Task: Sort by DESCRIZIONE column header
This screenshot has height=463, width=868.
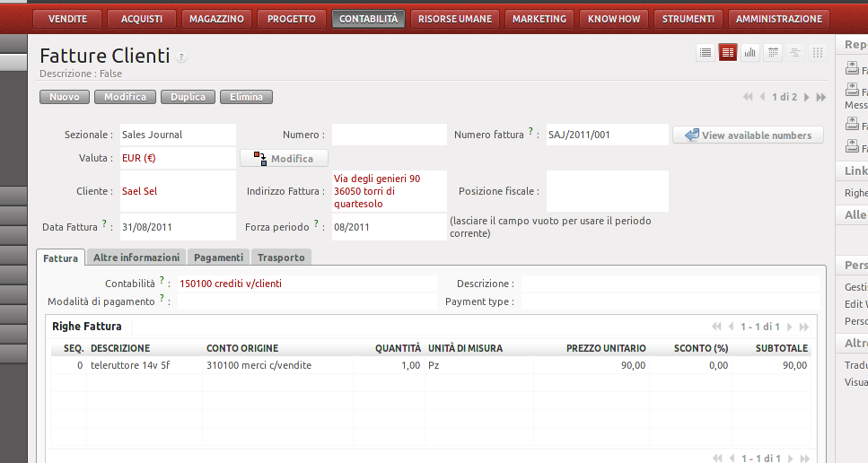Action: [120, 348]
